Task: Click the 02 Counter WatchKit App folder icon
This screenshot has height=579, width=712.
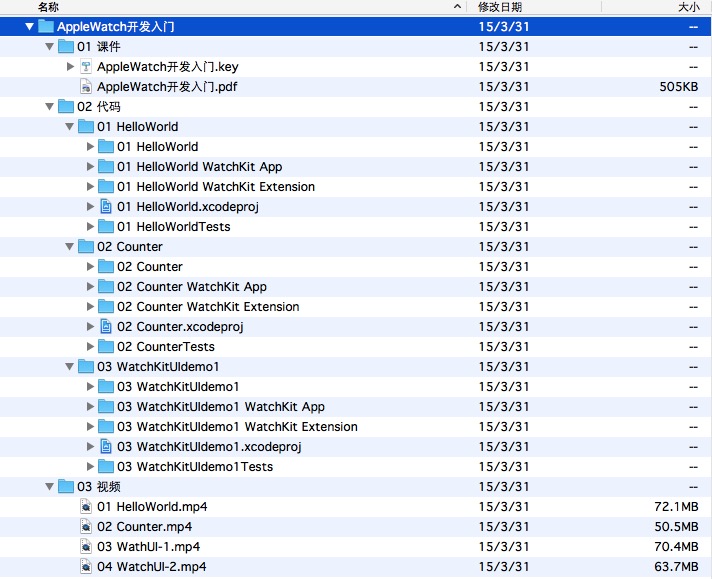Action: tap(106, 286)
